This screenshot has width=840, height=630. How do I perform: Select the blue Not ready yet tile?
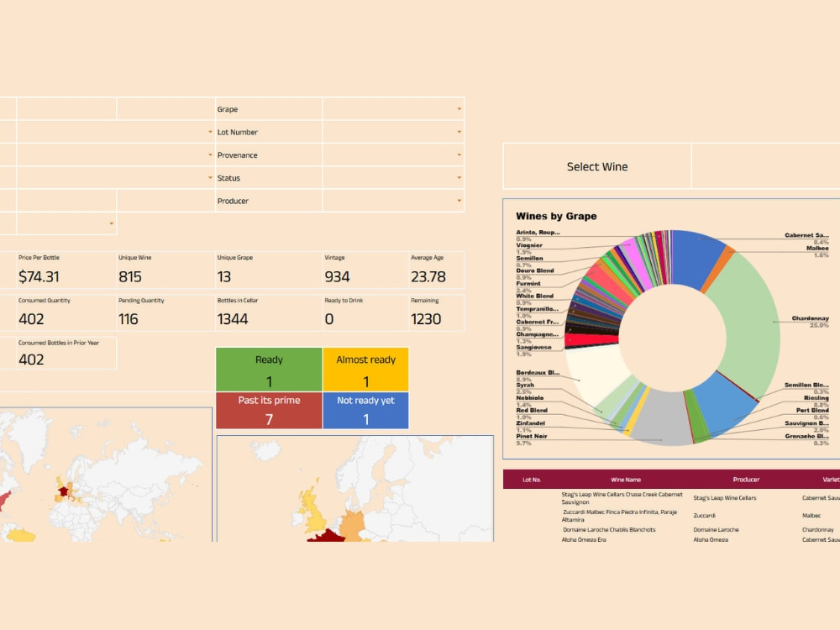[366, 411]
